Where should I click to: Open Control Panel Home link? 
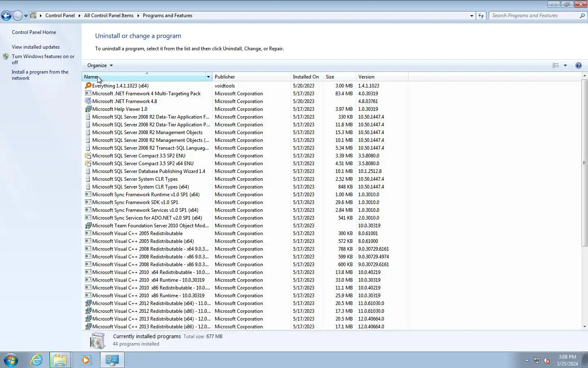[x=34, y=32]
